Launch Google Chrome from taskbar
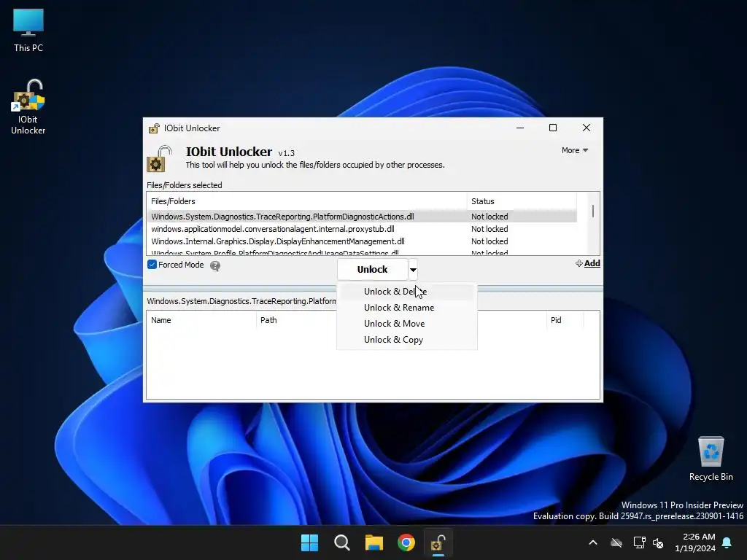Screen dimensions: 747x560 406,542
